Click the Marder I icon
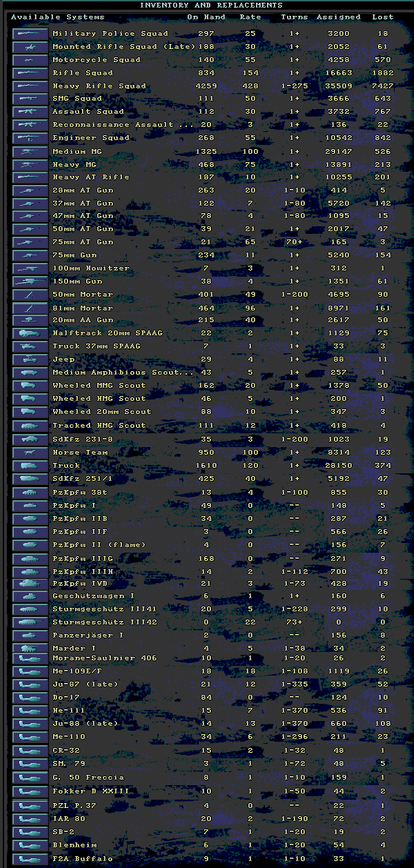 point(30,649)
